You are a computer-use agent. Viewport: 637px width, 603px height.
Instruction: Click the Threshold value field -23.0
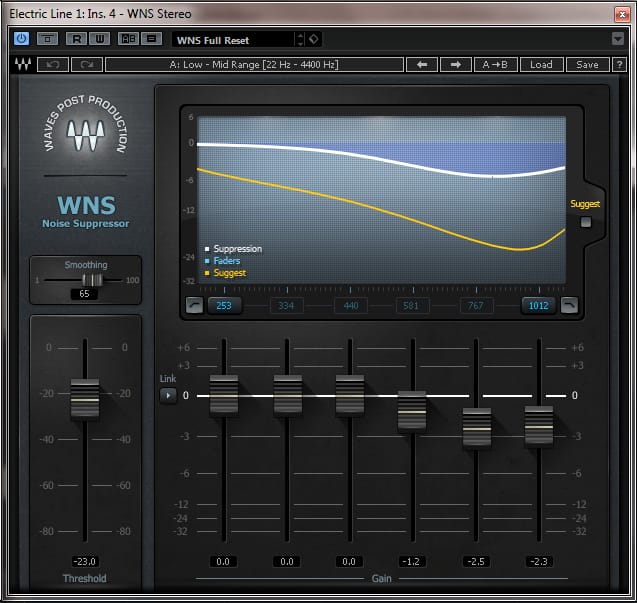pyautogui.click(x=85, y=562)
